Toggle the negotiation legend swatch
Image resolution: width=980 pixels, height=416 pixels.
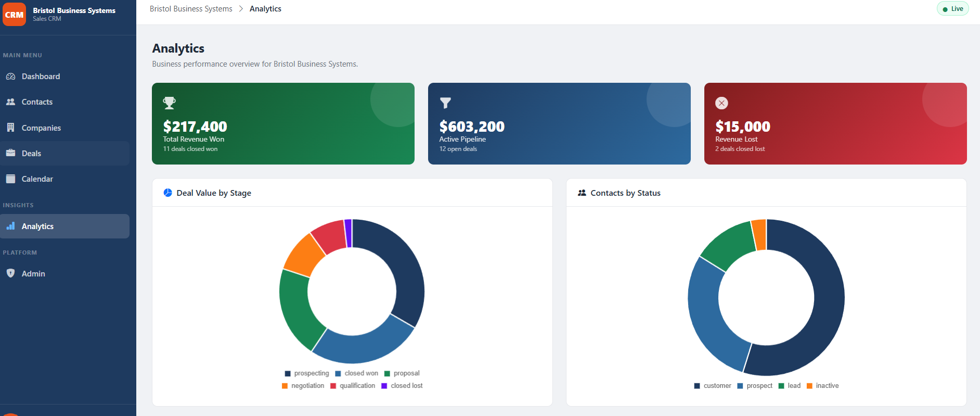285,386
